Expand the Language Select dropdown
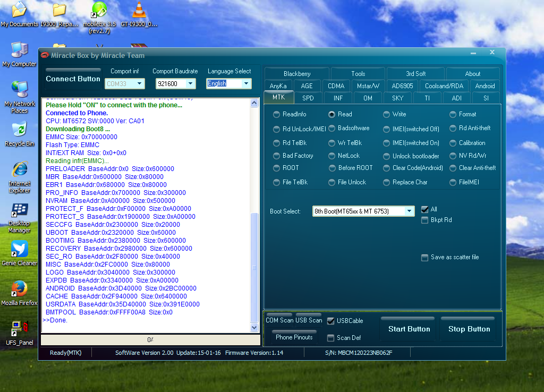 [246, 83]
